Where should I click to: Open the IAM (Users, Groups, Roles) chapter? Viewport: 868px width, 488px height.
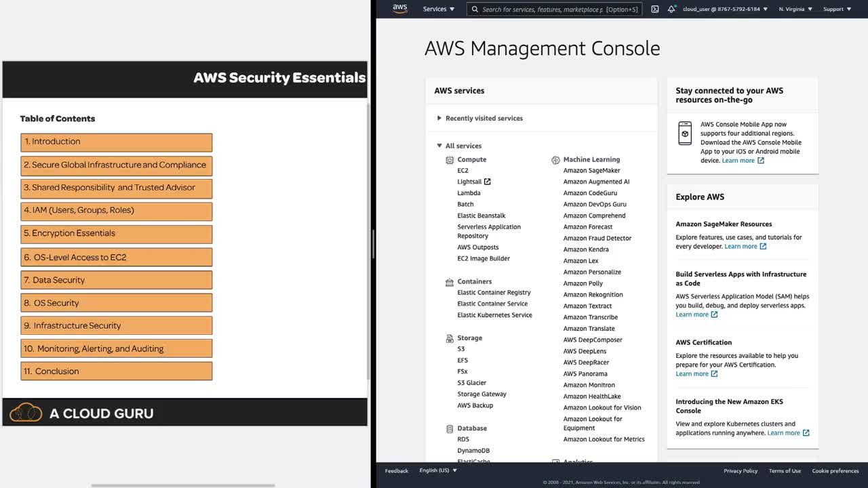pos(117,211)
